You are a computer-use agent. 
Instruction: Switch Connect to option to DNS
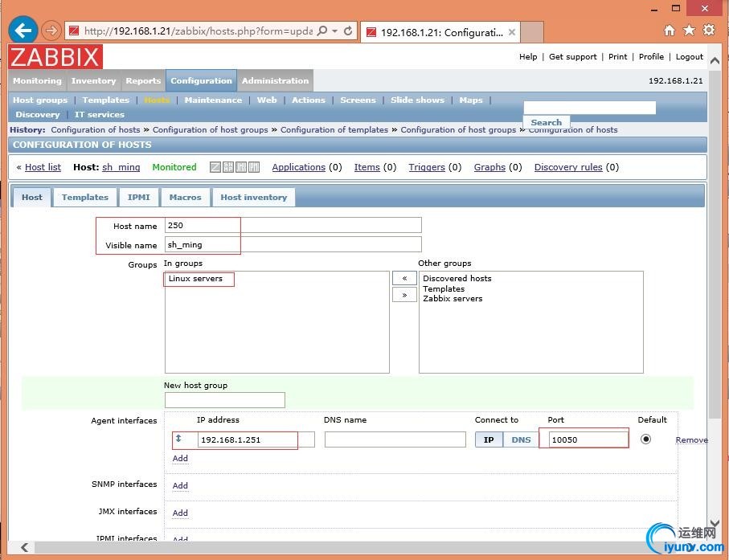tap(521, 439)
